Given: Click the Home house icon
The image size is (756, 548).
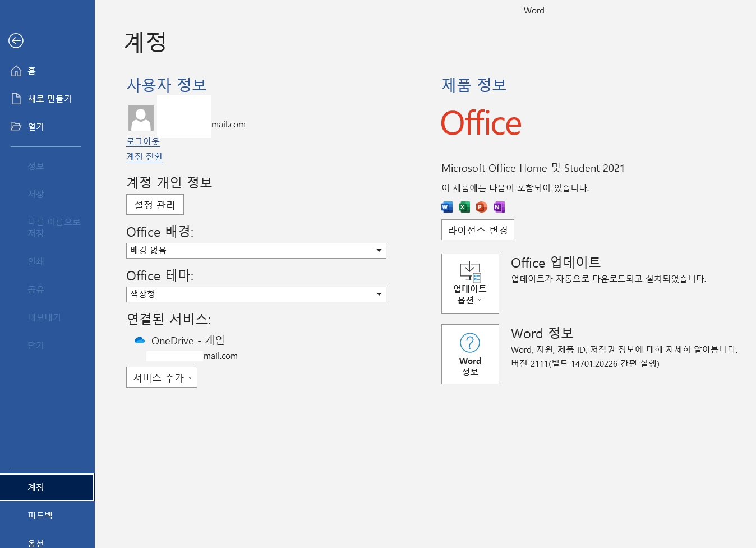Looking at the screenshot, I should point(16,71).
